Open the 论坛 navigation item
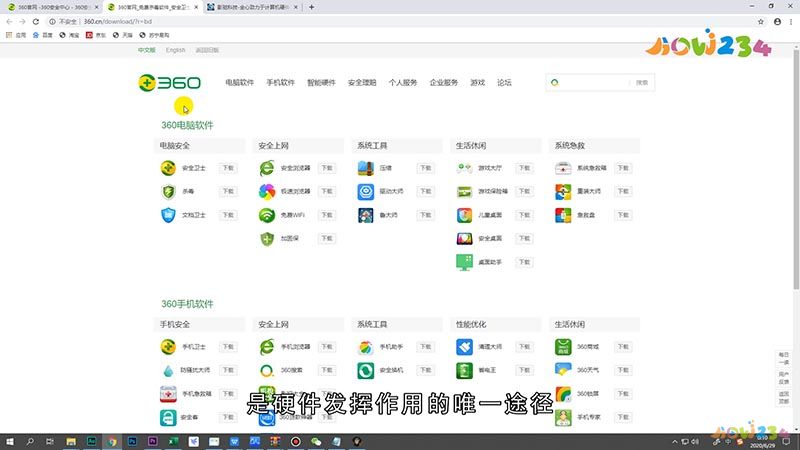This screenshot has height=450, width=800. coord(504,83)
